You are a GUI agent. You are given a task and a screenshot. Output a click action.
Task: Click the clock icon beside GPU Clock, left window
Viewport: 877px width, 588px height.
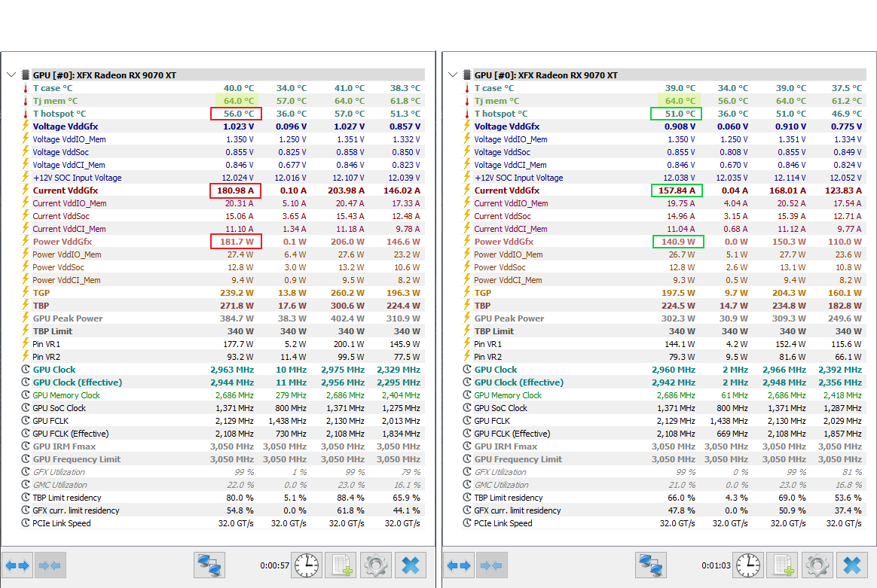(25, 370)
